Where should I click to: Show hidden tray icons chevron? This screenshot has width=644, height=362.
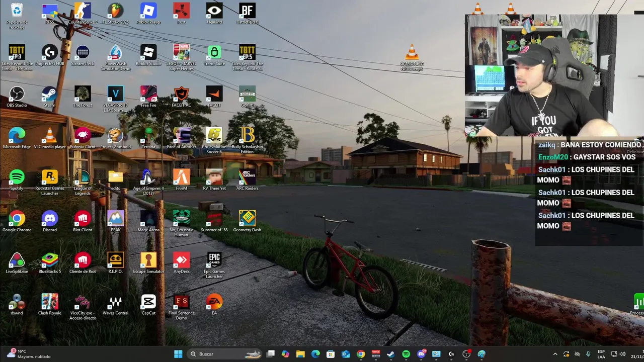pyautogui.click(x=555, y=354)
